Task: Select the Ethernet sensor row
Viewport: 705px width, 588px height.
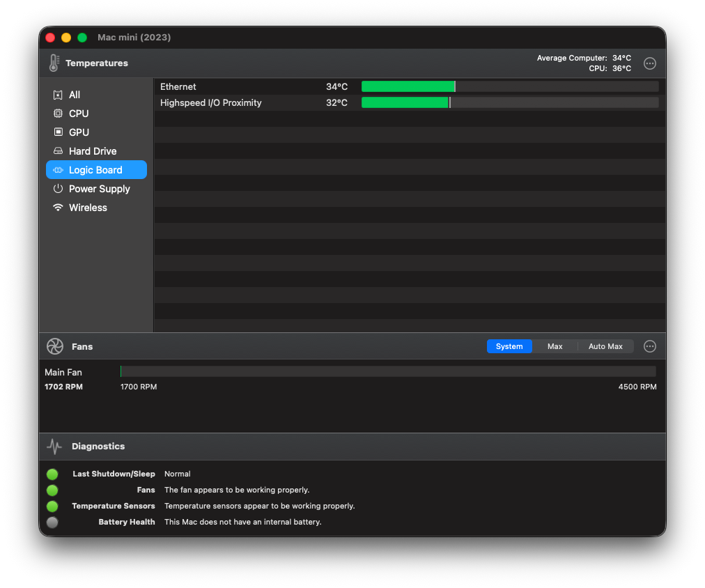Action: pyautogui.click(x=410, y=87)
